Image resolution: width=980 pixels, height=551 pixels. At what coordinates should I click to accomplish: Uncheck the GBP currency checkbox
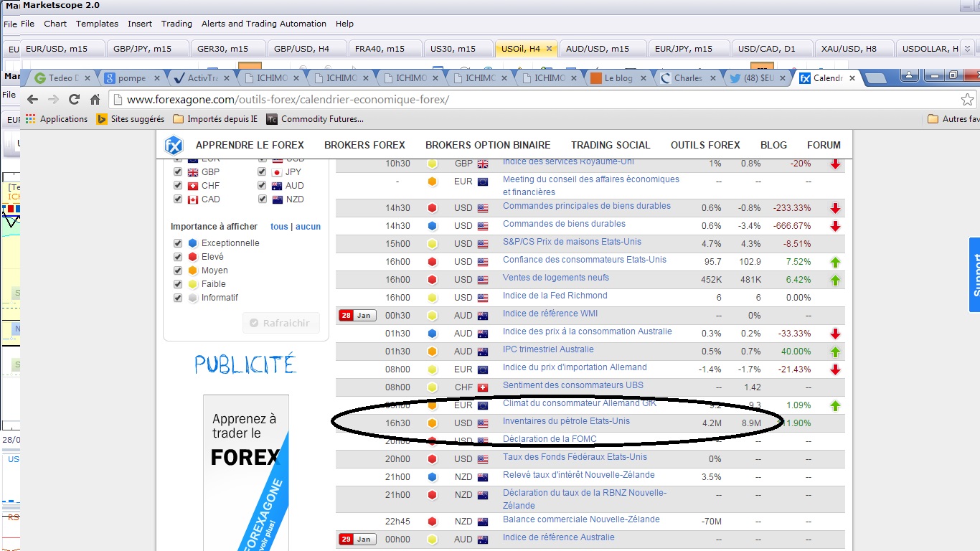coord(178,172)
